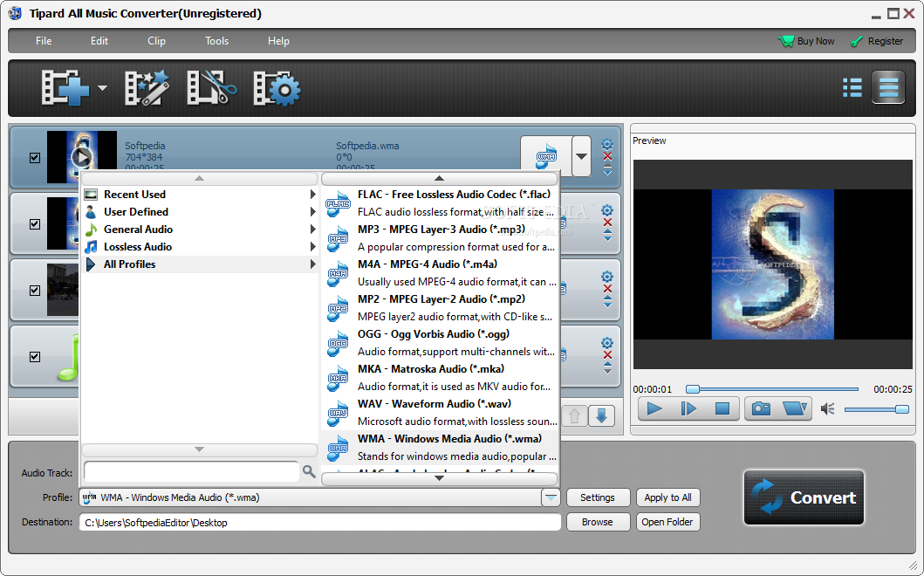Click the Open Folder button

pyautogui.click(x=667, y=523)
